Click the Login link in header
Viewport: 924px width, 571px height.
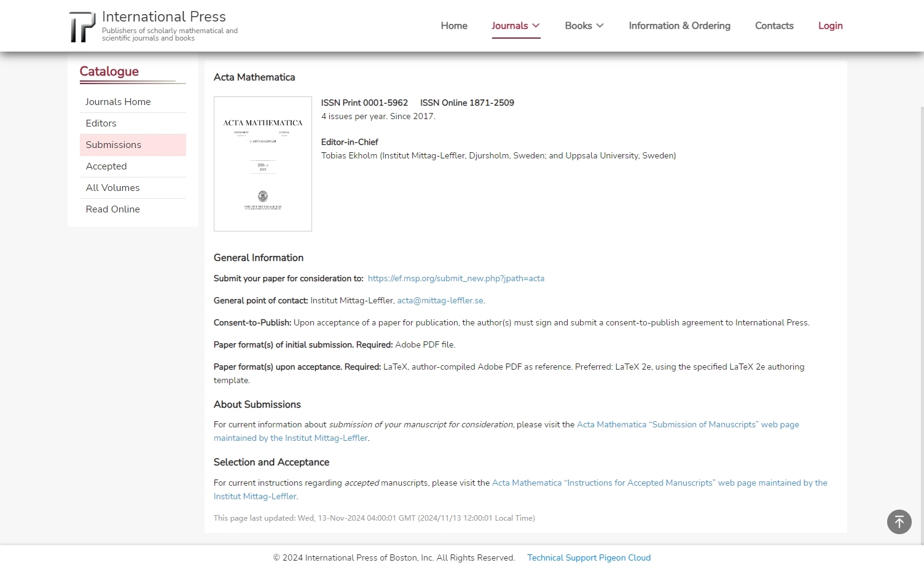click(x=830, y=26)
